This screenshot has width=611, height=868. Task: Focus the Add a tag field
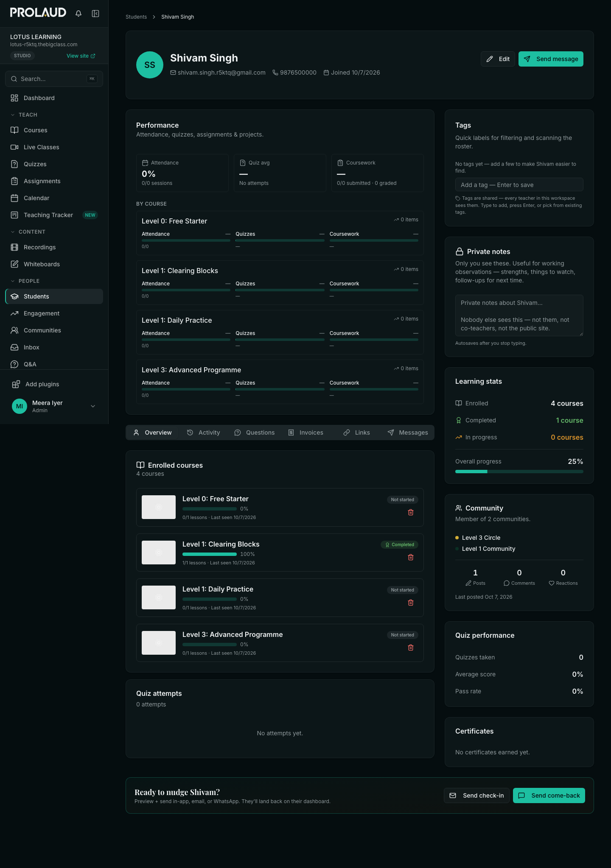519,185
